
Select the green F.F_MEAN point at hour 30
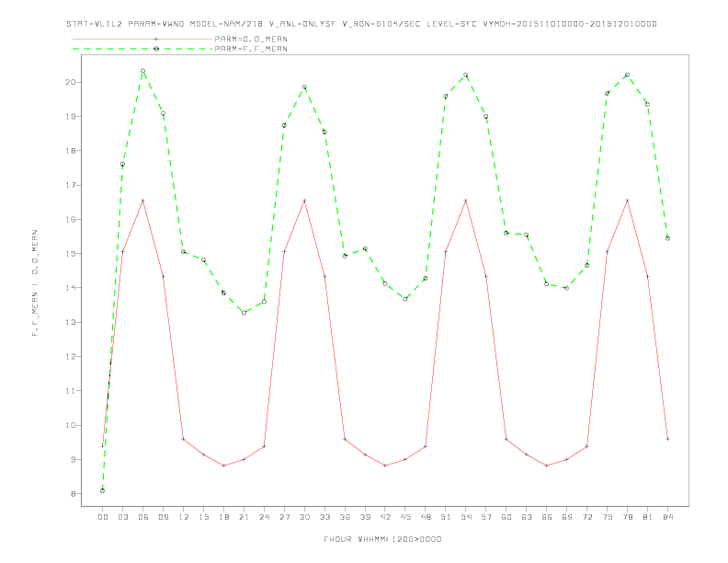[x=304, y=86]
